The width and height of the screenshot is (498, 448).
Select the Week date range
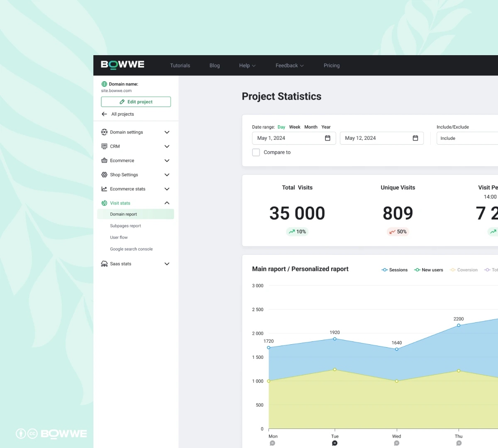(x=295, y=127)
